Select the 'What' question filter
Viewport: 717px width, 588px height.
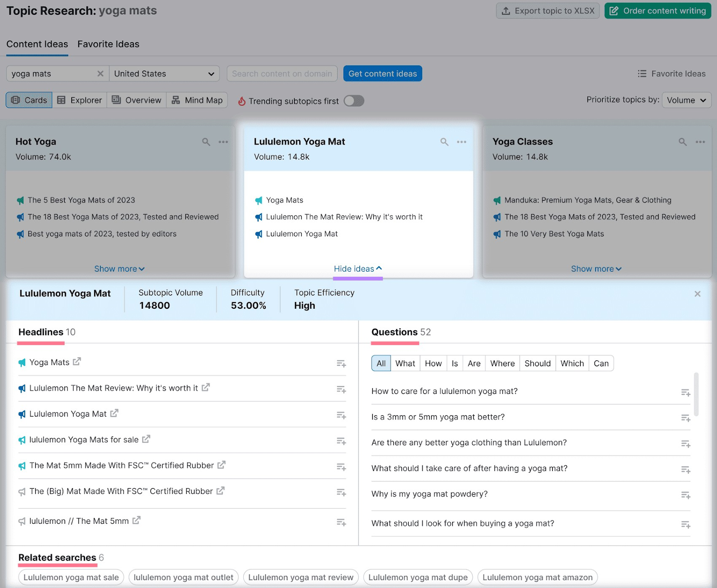click(405, 363)
